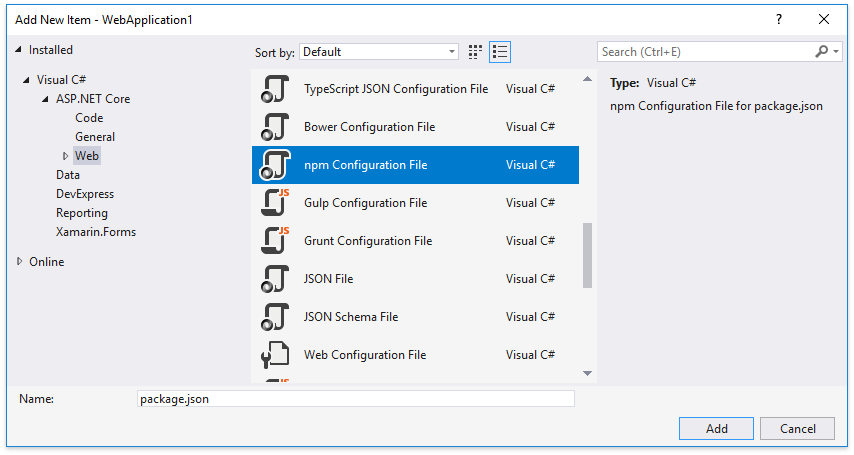Select Bower Configuration File template
Screen dimensions: 854x455
click(x=415, y=127)
